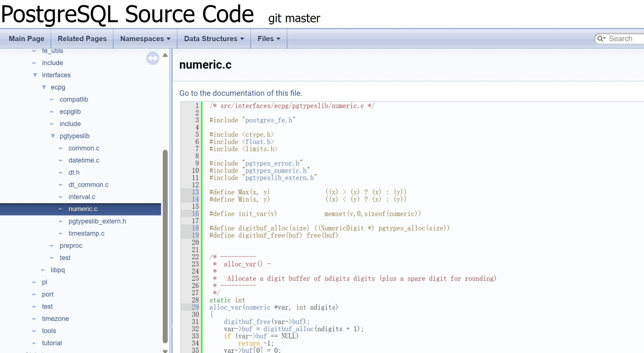
Task: Jump to line number 29 link
Action: tap(195, 308)
